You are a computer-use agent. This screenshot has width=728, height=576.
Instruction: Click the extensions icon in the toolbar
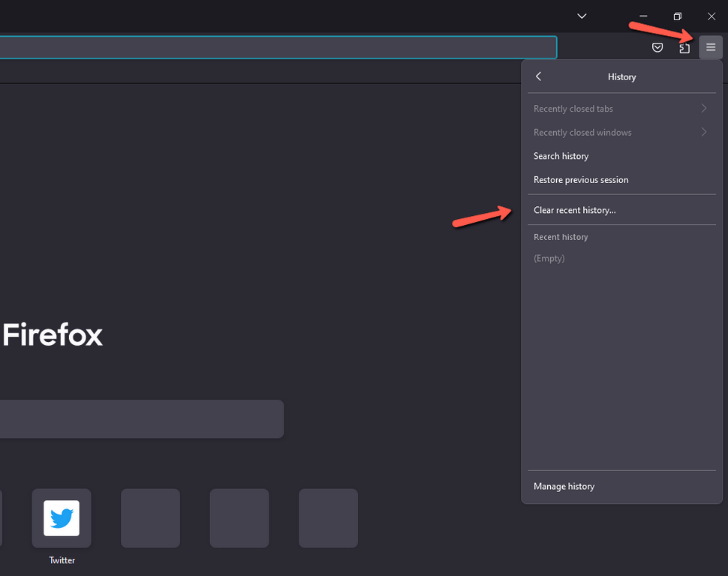[684, 47]
